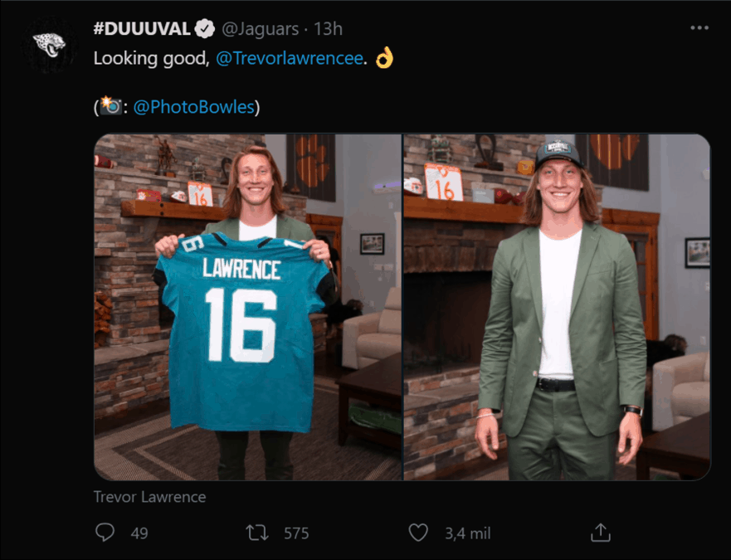Click the @Jaguars handle
The image size is (731, 560).
[261, 29]
